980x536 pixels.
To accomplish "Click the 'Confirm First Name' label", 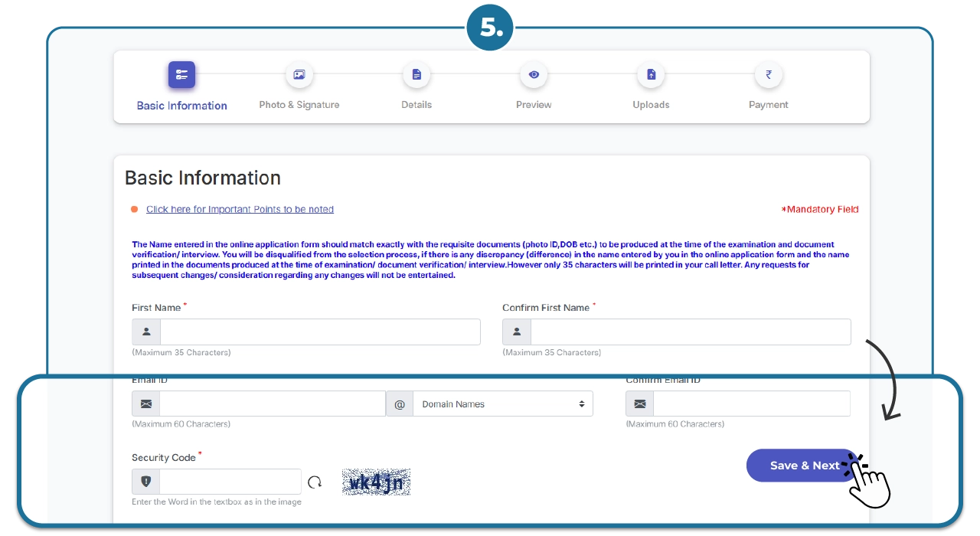I will point(546,308).
